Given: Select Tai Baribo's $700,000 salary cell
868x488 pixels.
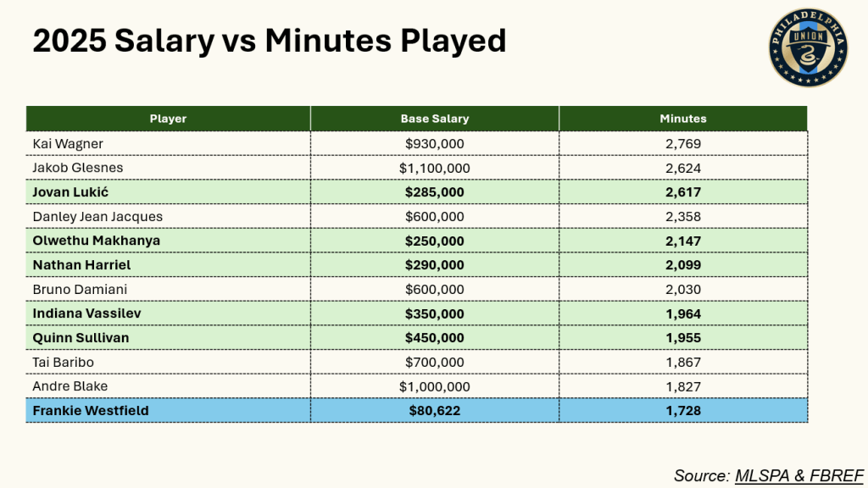Looking at the screenshot, I should 434,362.
